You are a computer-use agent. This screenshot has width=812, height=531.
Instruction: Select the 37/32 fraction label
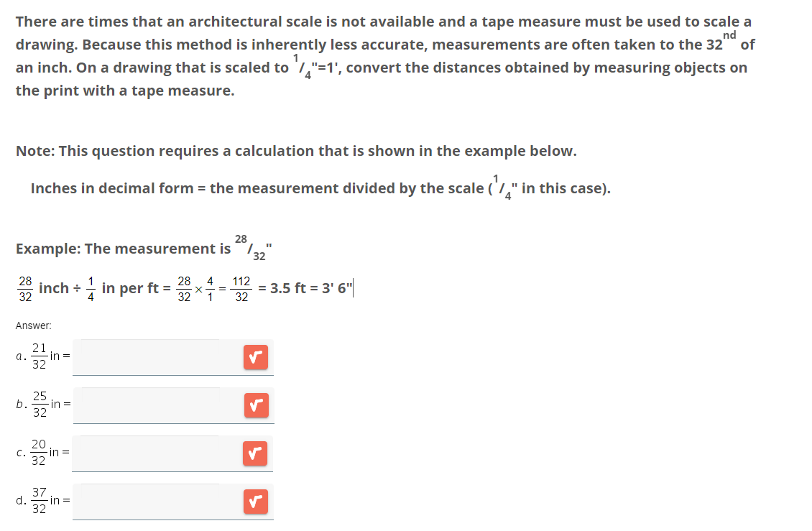point(40,501)
